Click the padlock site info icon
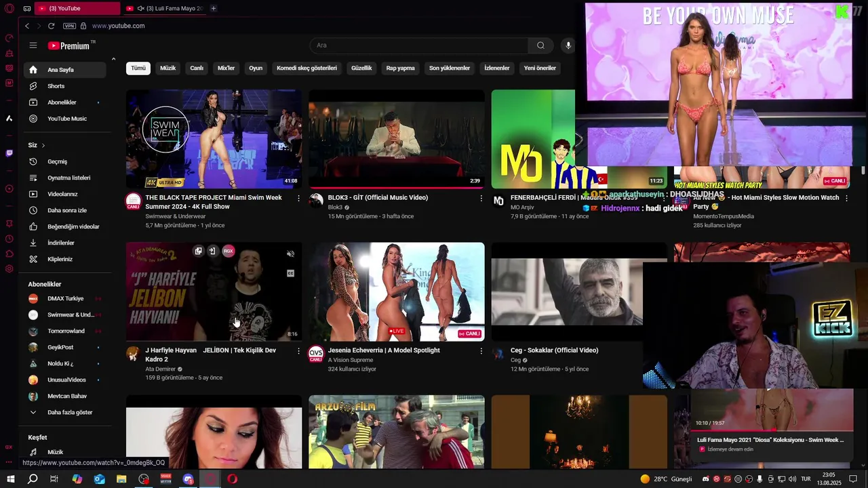The image size is (868, 488). tap(83, 26)
